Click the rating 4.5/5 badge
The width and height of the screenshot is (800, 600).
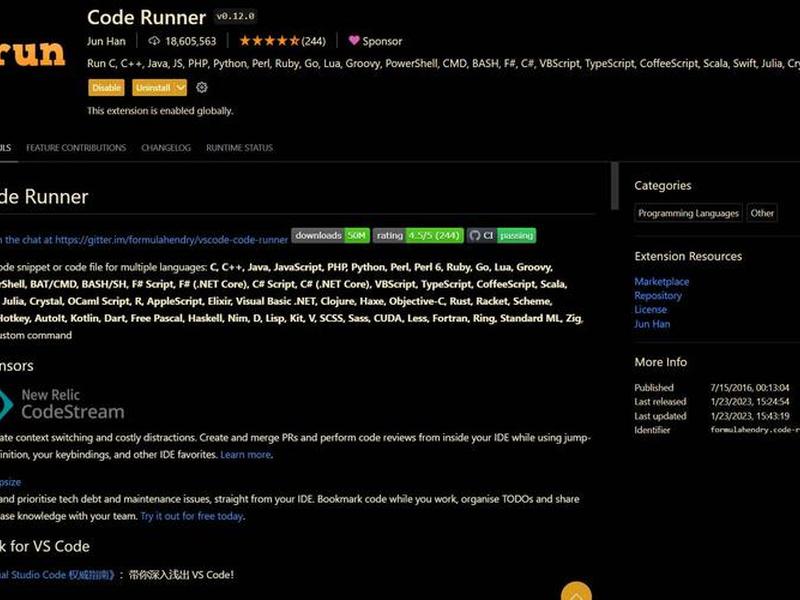point(418,235)
